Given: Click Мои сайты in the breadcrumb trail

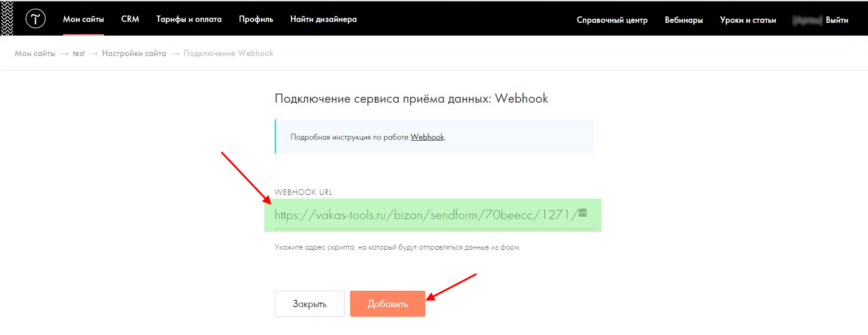Looking at the screenshot, I should [x=35, y=53].
